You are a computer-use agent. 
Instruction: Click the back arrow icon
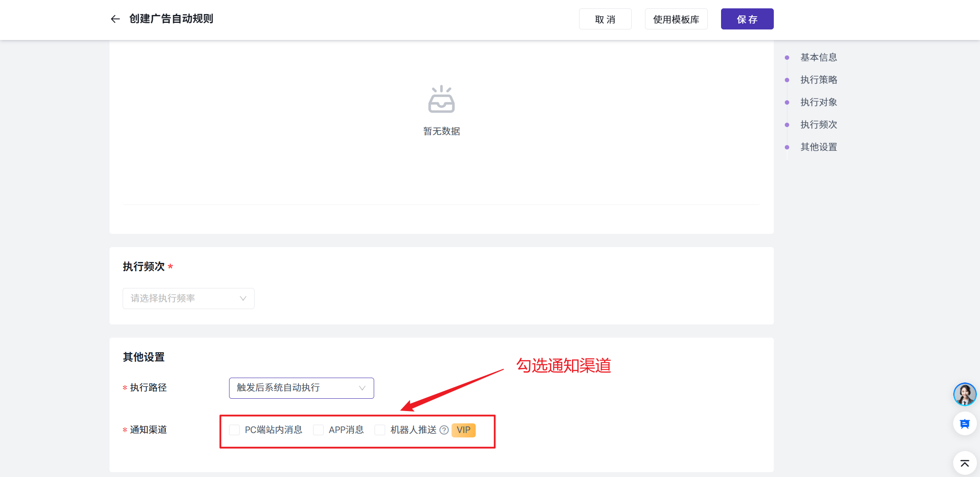[115, 19]
